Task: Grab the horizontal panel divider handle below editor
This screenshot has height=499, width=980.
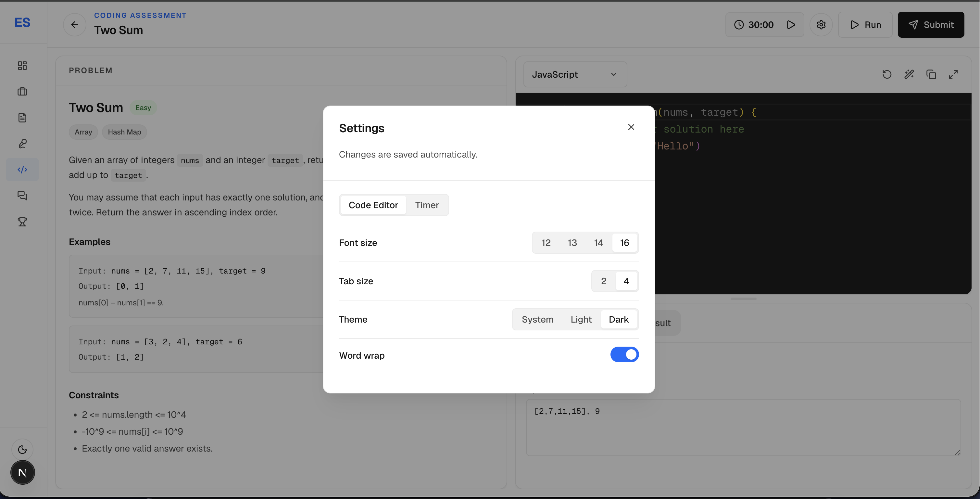Action: pos(743,299)
